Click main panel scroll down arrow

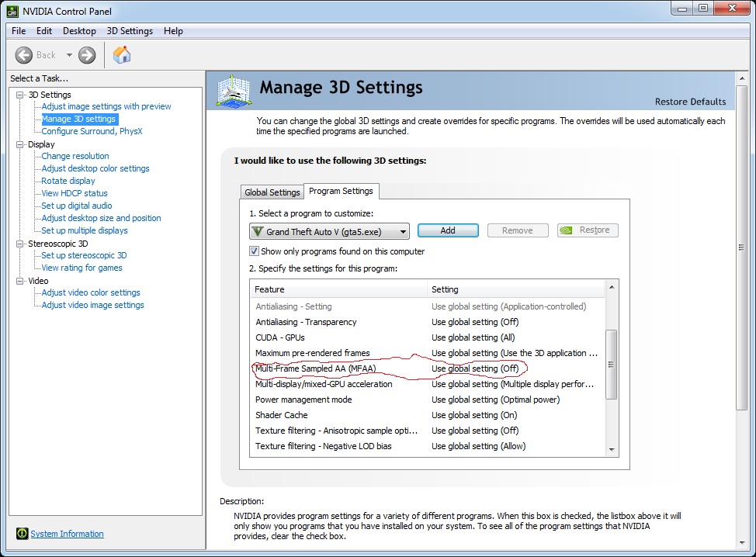click(x=742, y=543)
